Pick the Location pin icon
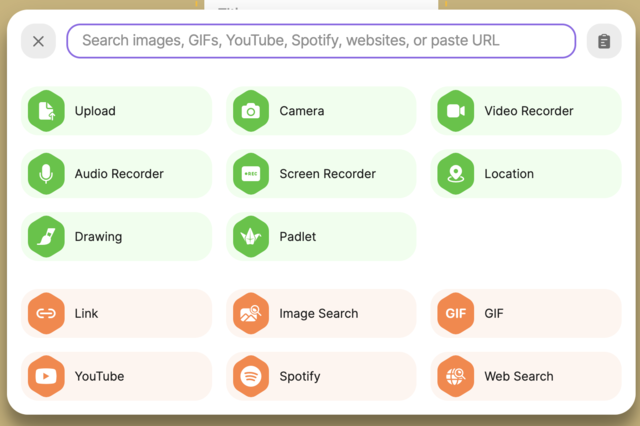The width and height of the screenshot is (640, 426). [456, 174]
